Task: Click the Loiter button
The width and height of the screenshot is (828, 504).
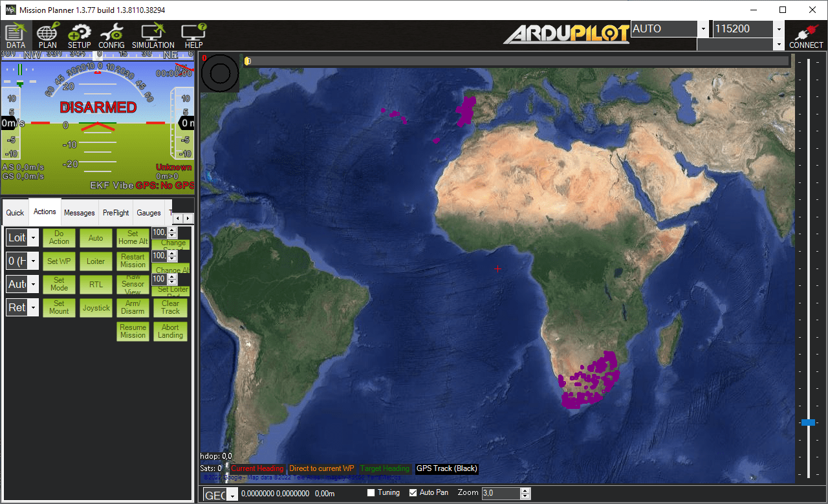Action: click(96, 261)
